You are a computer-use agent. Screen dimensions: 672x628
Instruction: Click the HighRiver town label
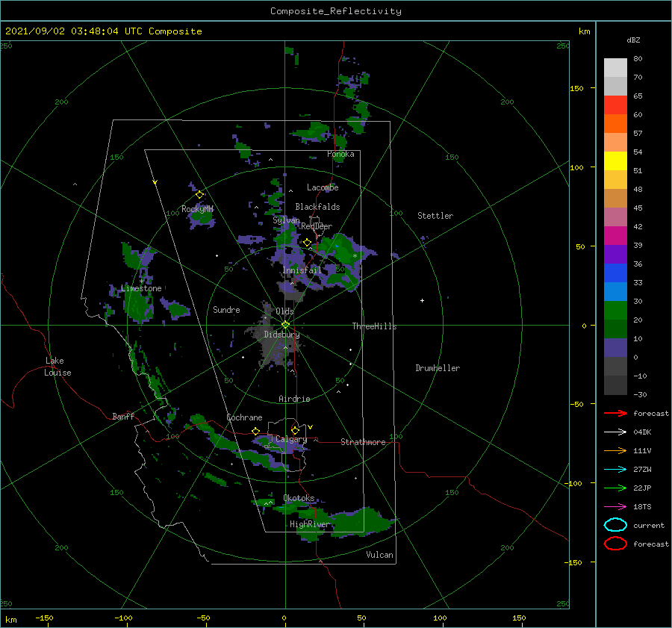310,524
